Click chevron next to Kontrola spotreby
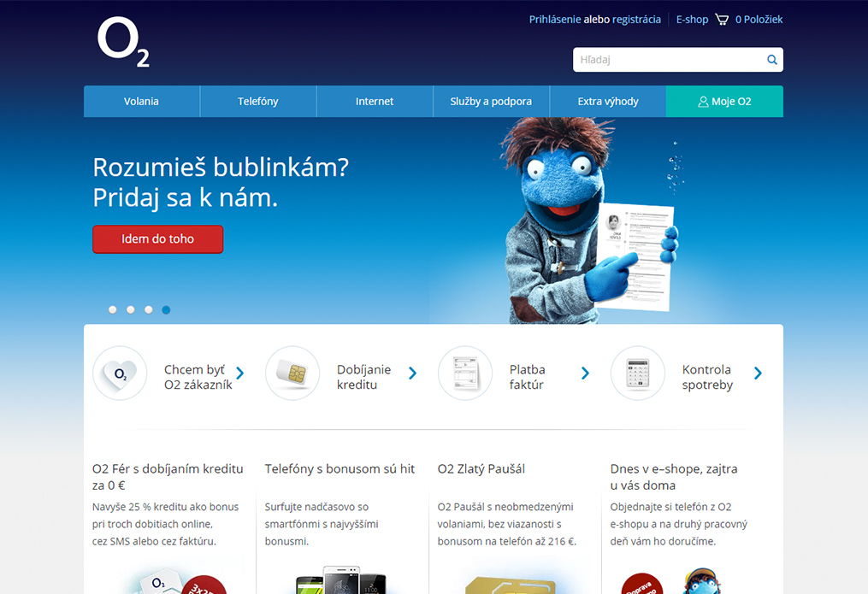Viewport: 868px width, 594px height. [x=758, y=373]
